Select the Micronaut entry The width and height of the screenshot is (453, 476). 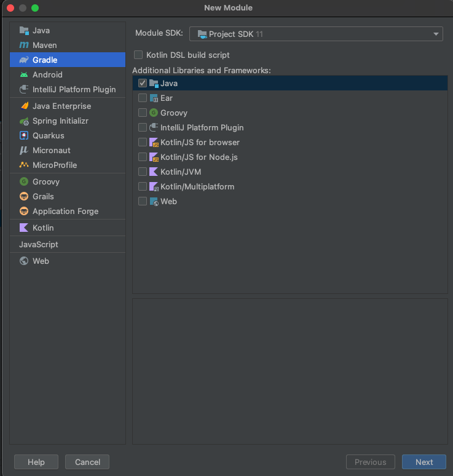(x=68, y=150)
